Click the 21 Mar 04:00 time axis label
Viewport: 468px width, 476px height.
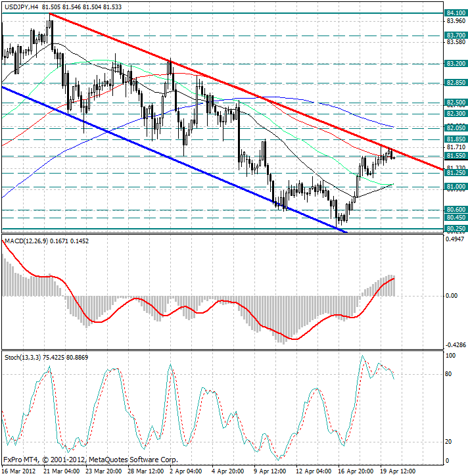pos(62,471)
